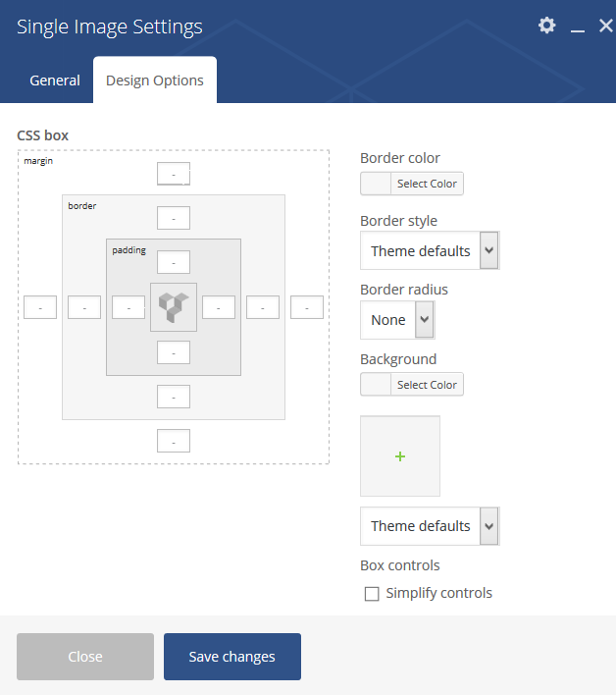This screenshot has width=616, height=695.
Task: Expand the Border radius dropdown
Action: point(397,320)
